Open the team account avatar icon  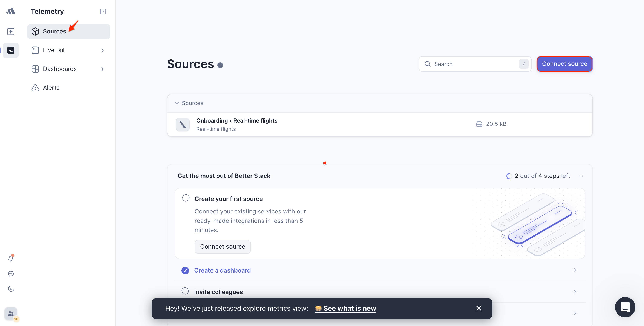pos(11,313)
